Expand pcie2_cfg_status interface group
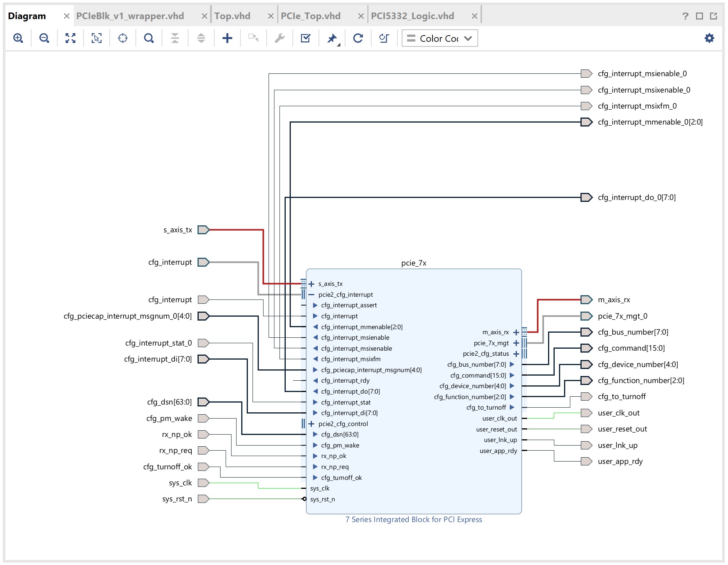 point(516,354)
